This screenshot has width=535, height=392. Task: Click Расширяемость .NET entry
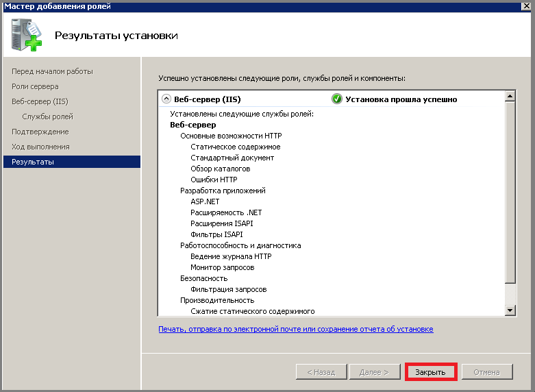226,212
